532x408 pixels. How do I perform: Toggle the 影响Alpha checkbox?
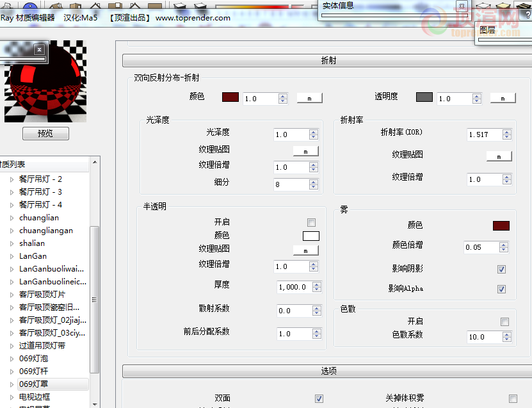pyautogui.click(x=501, y=289)
